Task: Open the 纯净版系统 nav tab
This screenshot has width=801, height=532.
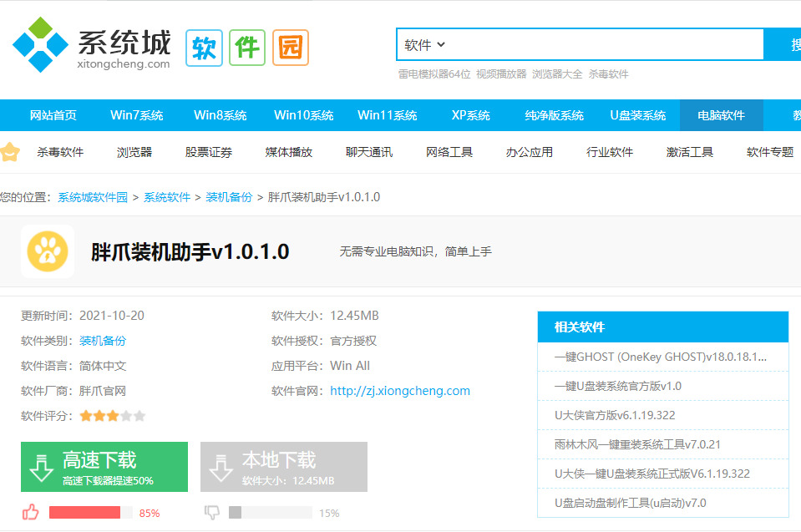Action: pyautogui.click(x=555, y=115)
